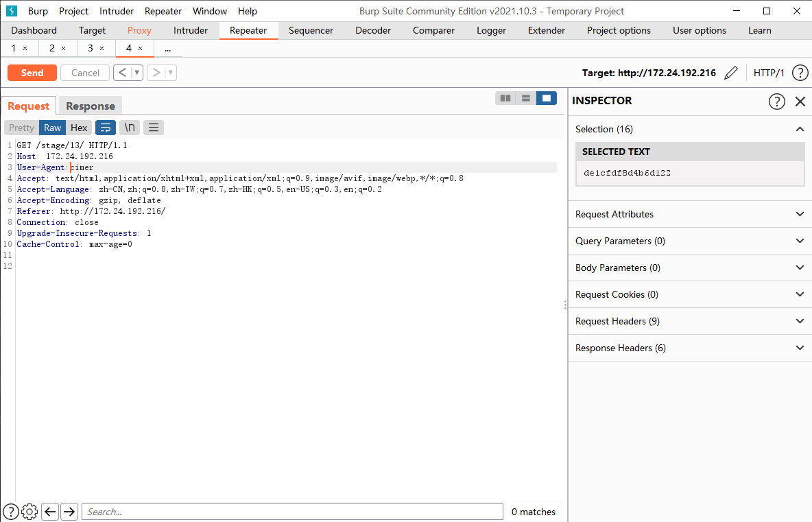Screen dimensions: 812x522
Task: Open the Project menu
Action: click(x=73, y=11)
